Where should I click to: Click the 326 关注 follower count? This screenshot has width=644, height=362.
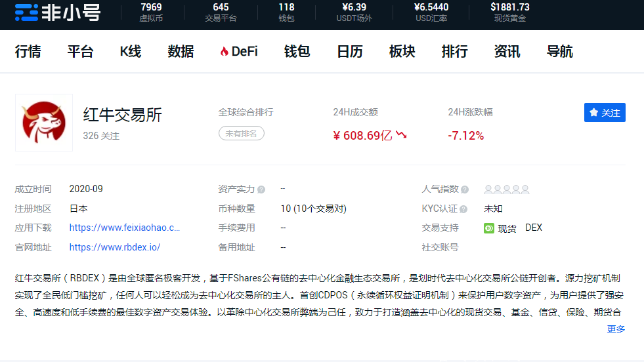(x=101, y=136)
